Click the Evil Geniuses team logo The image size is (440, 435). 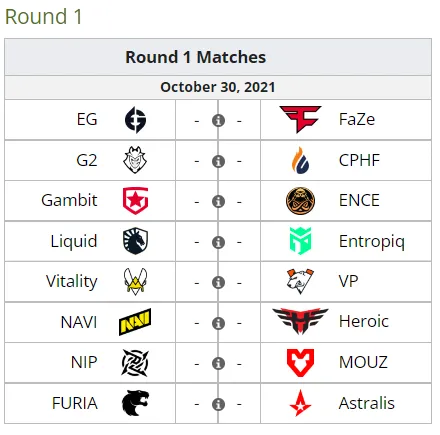tap(135, 120)
